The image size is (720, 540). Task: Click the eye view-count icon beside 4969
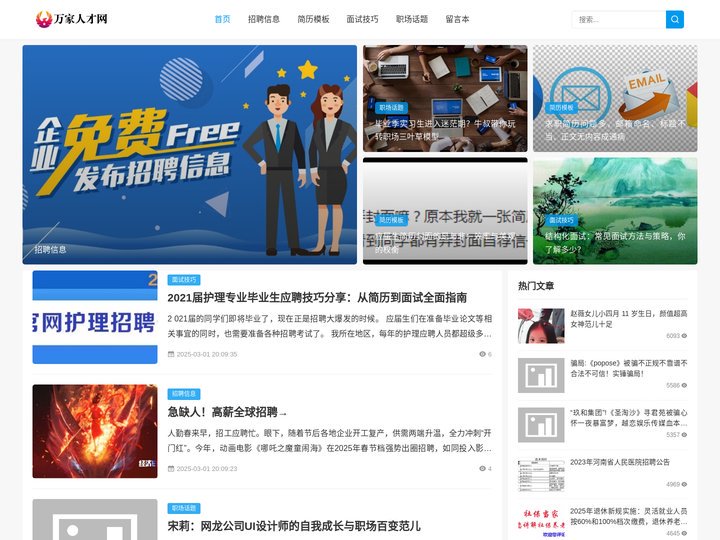pyautogui.click(x=684, y=484)
